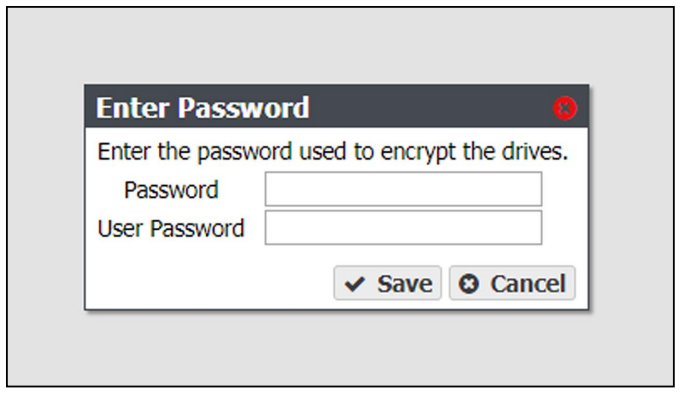Select the Password field label
This screenshot has height=393, width=685.
[171, 190]
